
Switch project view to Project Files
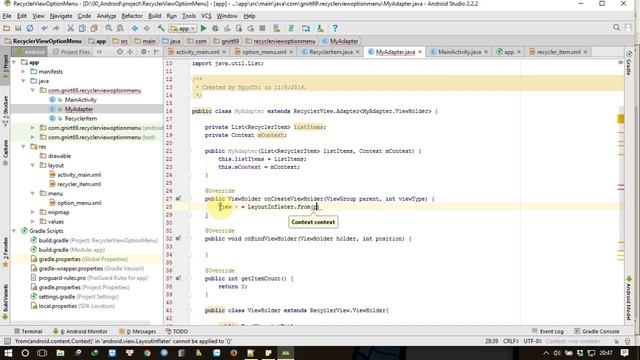[x=71, y=52]
